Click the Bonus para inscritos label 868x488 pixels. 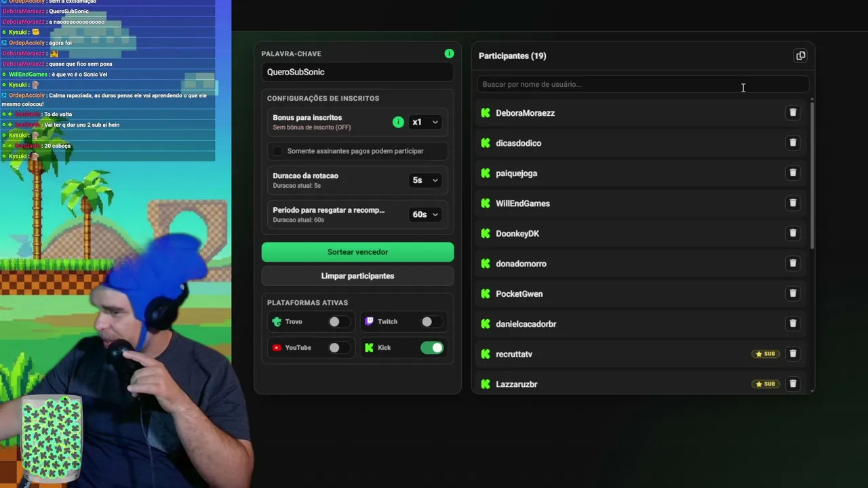(x=307, y=118)
